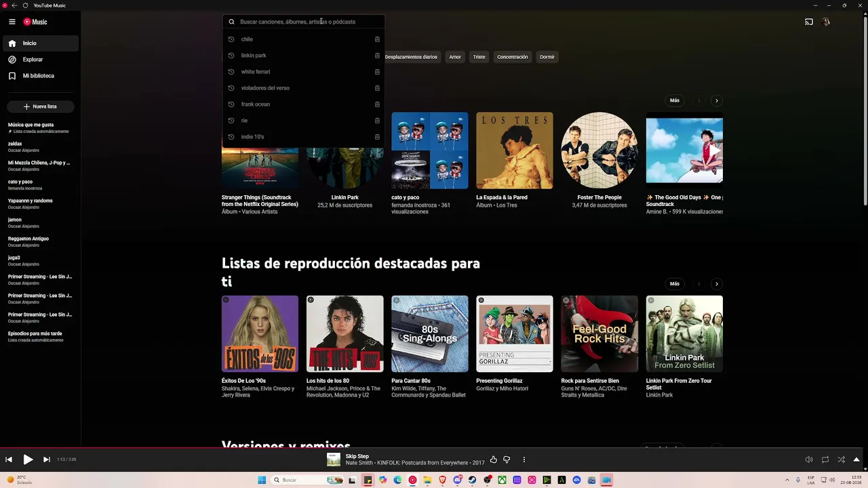Choose 'frank ocean' from search history
This screenshot has width=868, height=488.
[304, 104]
